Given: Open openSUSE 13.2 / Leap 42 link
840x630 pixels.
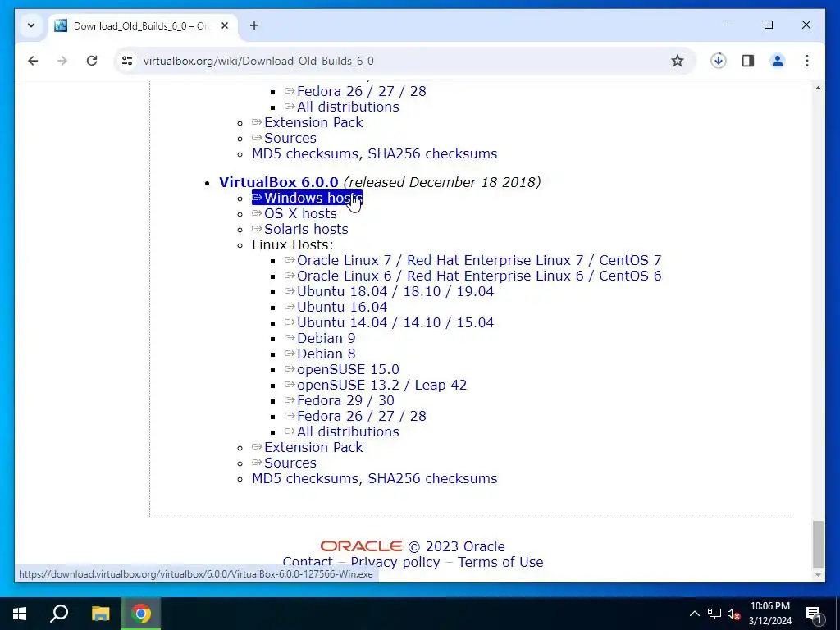Looking at the screenshot, I should tap(376, 385).
